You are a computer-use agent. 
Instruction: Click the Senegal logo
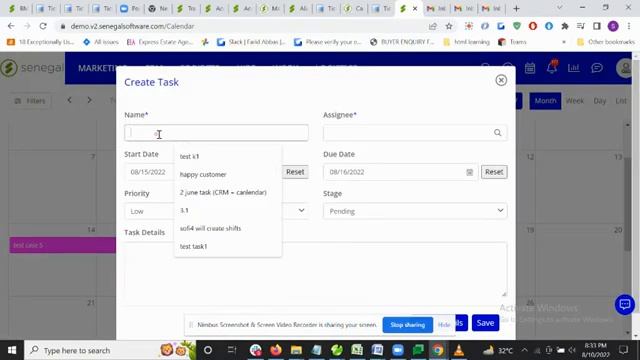pos(32,68)
